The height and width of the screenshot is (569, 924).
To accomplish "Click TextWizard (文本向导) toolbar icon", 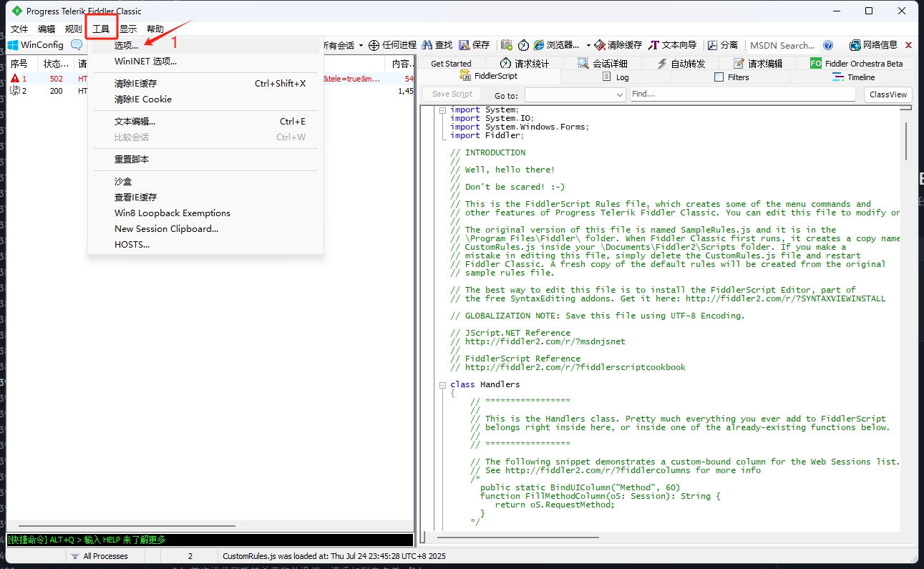I will [x=653, y=45].
